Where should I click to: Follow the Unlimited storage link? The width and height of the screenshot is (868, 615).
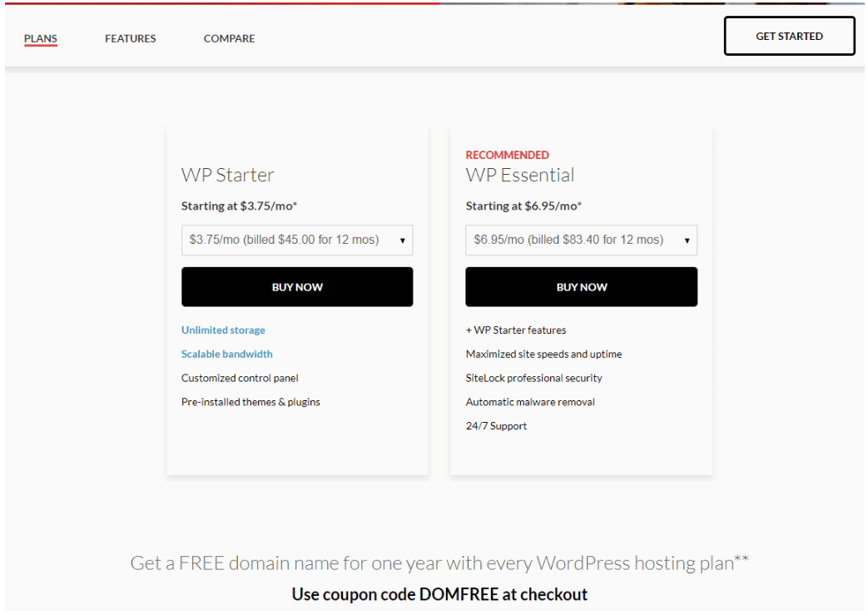(x=223, y=330)
